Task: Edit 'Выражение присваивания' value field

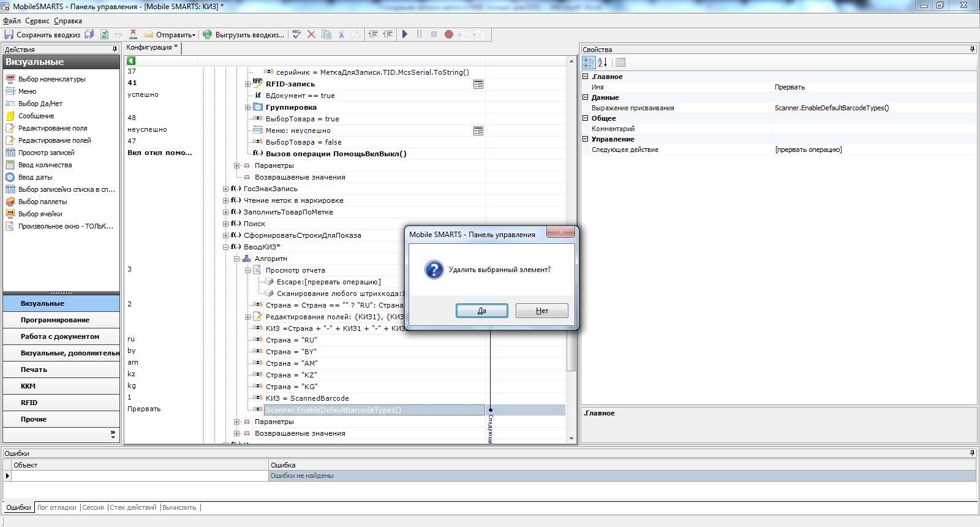Action: pyautogui.click(x=875, y=108)
